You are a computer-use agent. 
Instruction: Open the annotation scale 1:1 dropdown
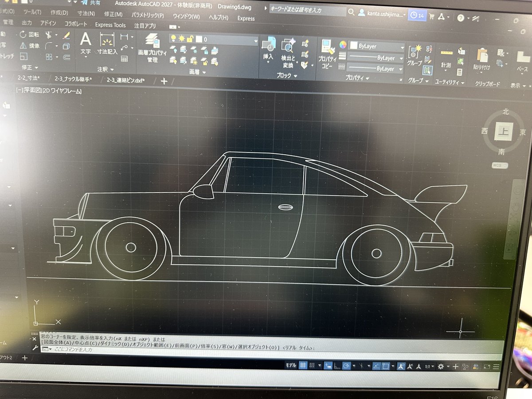pyautogui.click(x=429, y=366)
